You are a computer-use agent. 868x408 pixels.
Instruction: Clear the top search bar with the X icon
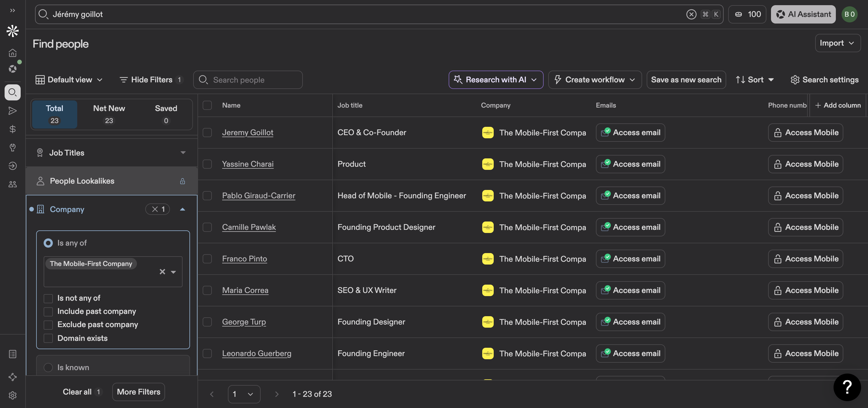pyautogui.click(x=691, y=14)
